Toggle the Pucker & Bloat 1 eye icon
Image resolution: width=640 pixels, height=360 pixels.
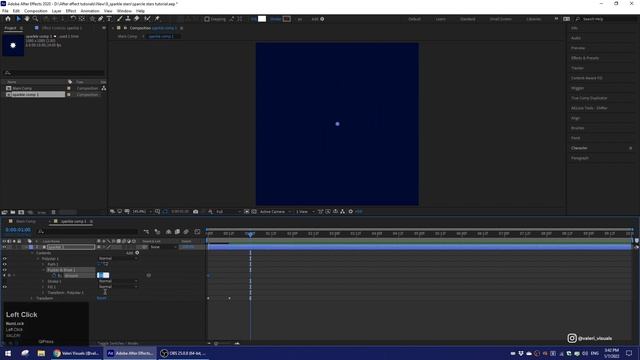4,270
